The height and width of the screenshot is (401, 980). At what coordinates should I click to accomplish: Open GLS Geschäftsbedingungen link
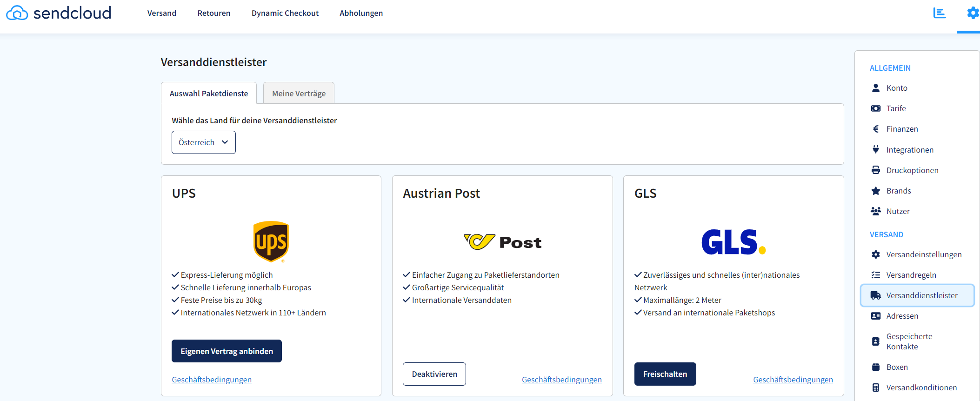coord(793,380)
